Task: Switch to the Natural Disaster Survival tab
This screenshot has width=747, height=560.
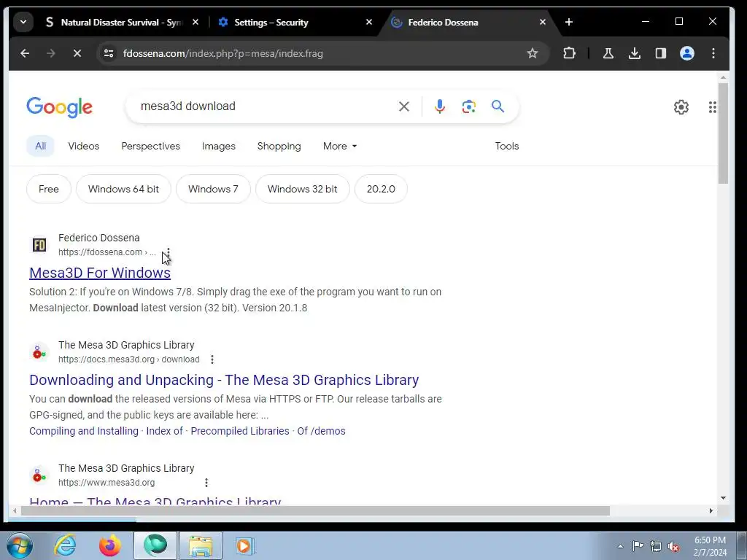Action: [122, 23]
